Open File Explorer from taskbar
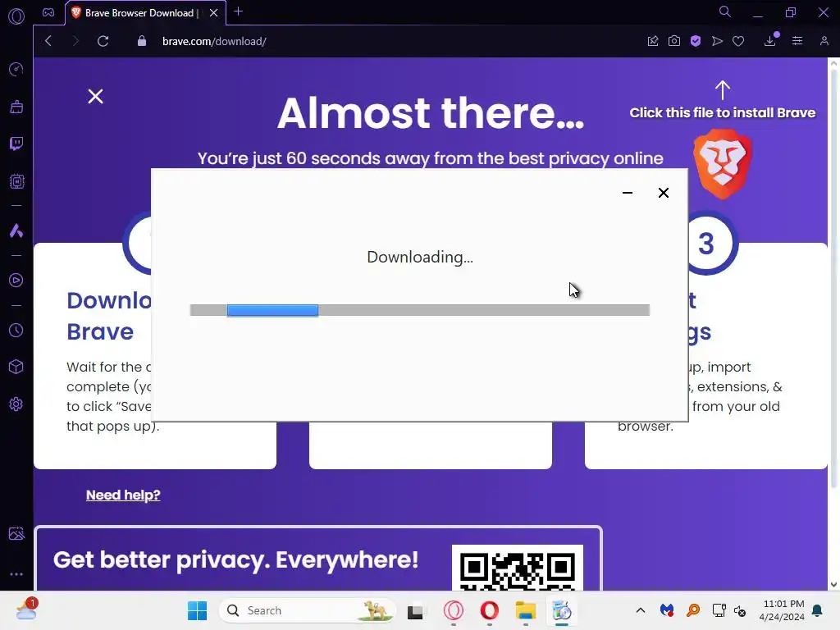The height and width of the screenshot is (630, 840). [526, 610]
